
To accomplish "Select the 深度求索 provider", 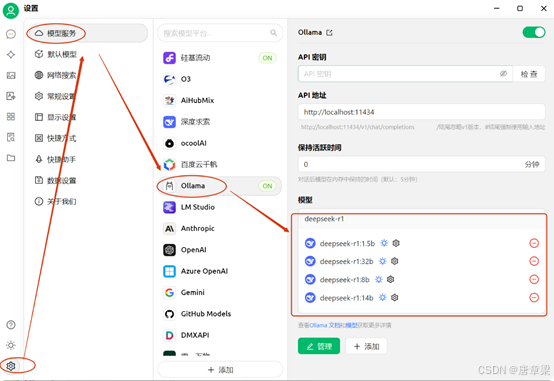I will [x=219, y=122].
